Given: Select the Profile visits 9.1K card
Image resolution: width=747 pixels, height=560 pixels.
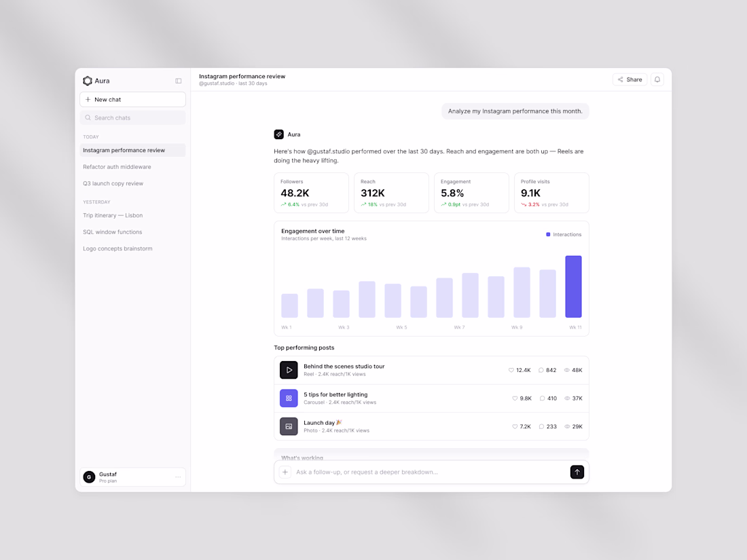Looking at the screenshot, I should 551,193.
